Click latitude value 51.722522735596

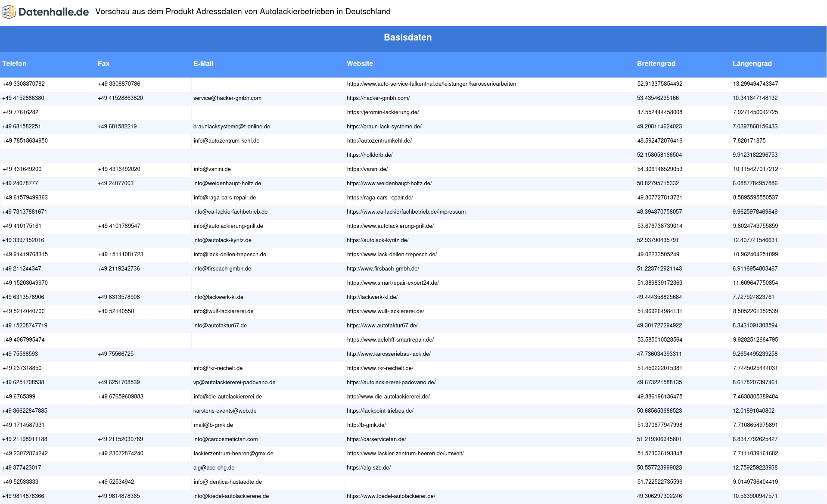[x=660, y=482]
